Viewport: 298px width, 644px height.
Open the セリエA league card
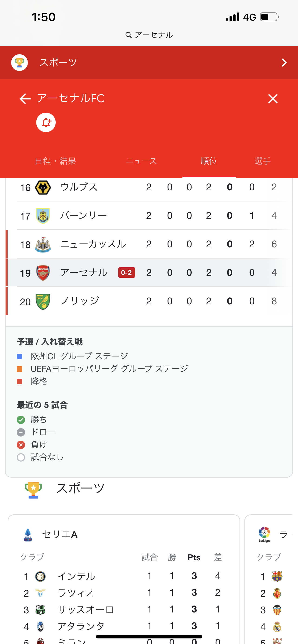pyautogui.click(x=60, y=535)
